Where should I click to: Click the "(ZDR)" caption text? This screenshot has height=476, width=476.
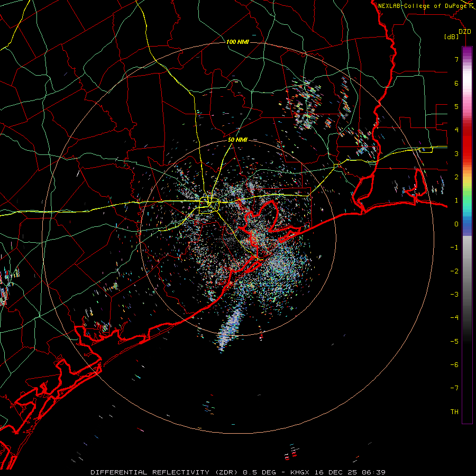click(226, 472)
